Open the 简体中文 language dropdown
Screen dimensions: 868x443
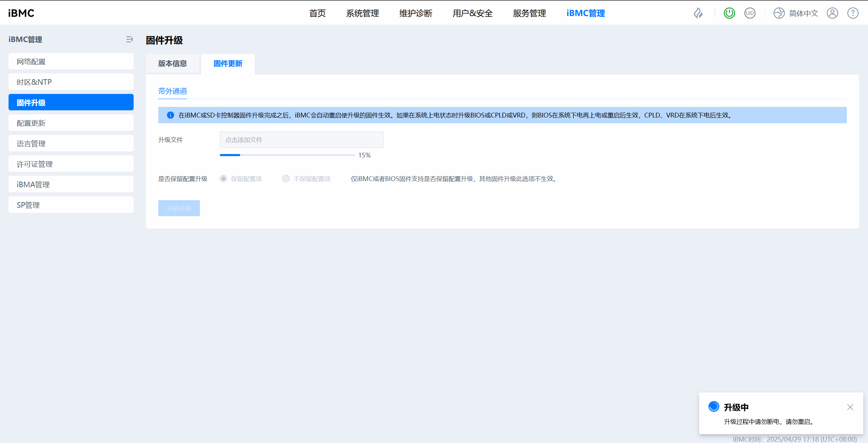(803, 13)
